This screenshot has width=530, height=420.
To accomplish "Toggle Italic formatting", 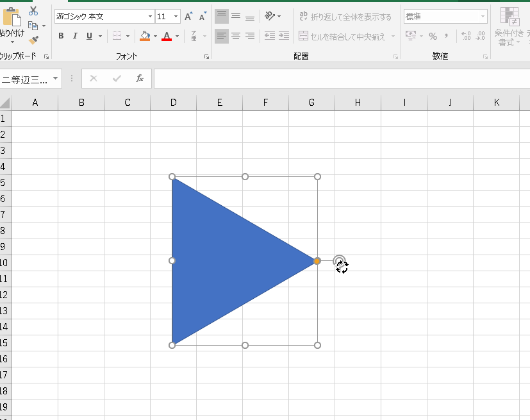I will 75,37.
